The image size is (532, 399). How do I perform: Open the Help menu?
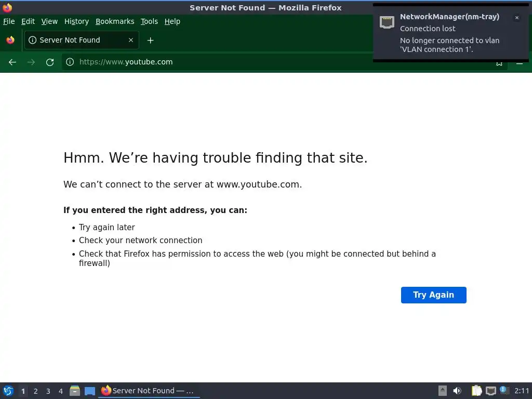172,21
